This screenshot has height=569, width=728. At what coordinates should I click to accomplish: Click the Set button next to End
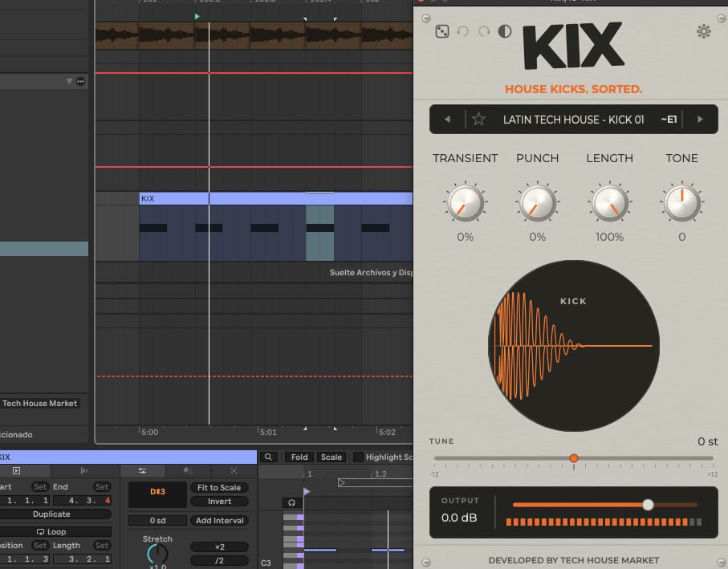coord(102,487)
